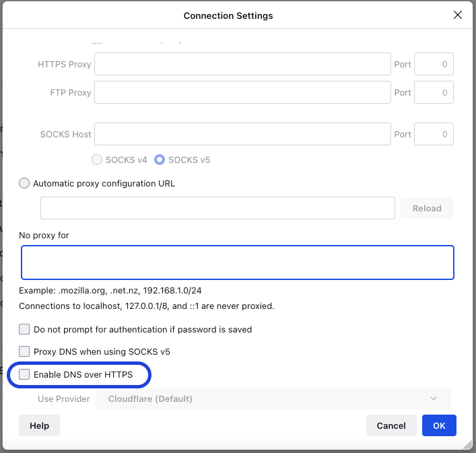Screen dimensions: 476x453
Task: Click the FTP Proxy host field
Action: [x=242, y=92]
